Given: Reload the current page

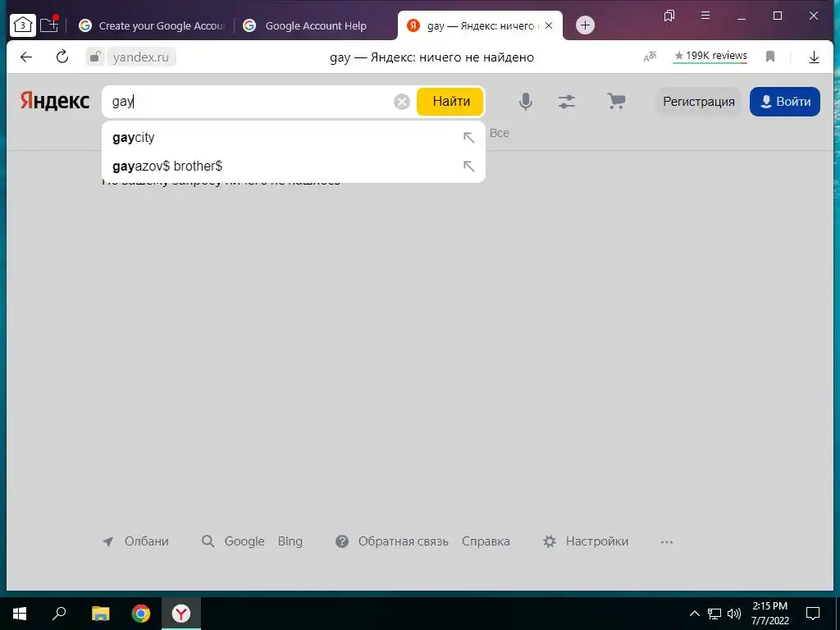Looking at the screenshot, I should pos(62,57).
